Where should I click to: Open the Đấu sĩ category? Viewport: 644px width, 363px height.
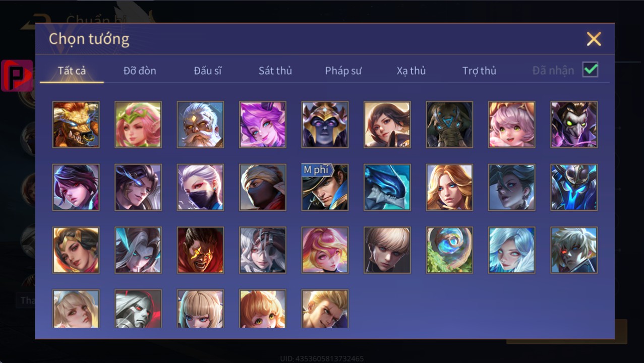coord(208,71)
